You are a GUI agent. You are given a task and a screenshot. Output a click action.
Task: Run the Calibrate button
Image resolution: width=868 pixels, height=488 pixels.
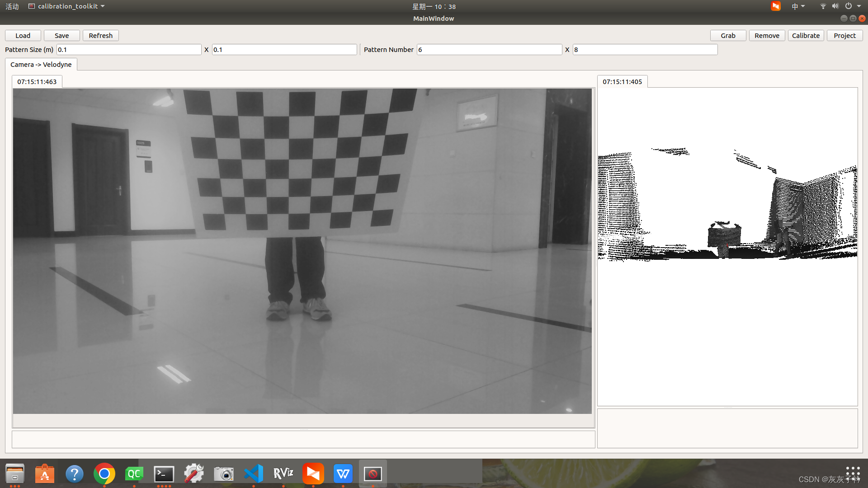[x=806, y=36]
